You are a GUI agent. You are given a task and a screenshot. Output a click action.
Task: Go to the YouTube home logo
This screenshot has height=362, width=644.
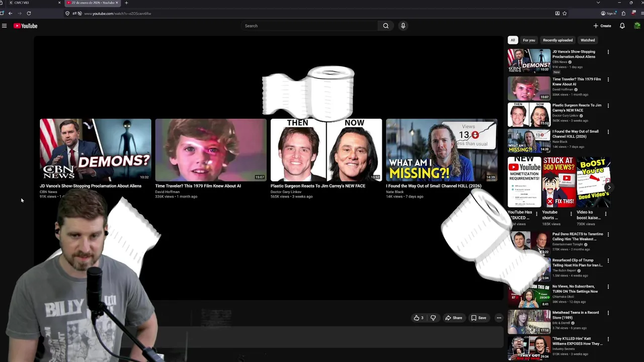(26, 26)
